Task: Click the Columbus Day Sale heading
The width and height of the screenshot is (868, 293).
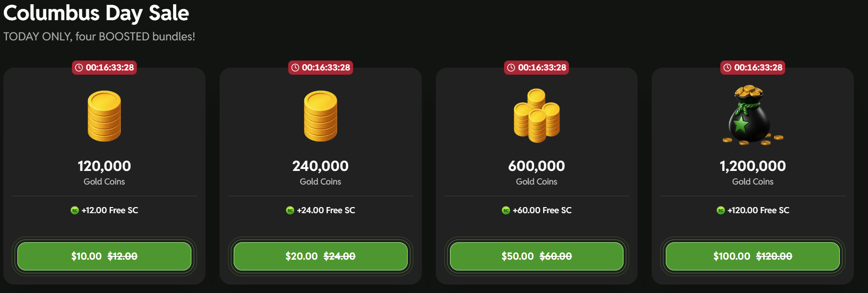Action: click(96, 13)
